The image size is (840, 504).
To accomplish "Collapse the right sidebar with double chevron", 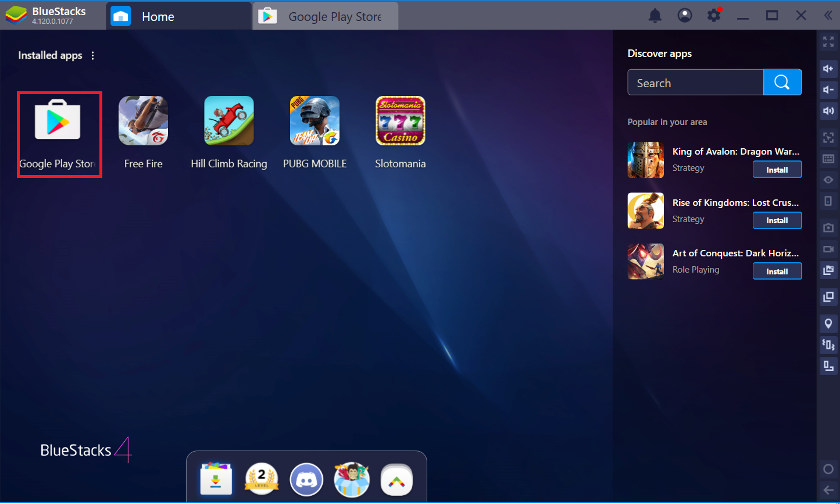I will pos(828,16).
